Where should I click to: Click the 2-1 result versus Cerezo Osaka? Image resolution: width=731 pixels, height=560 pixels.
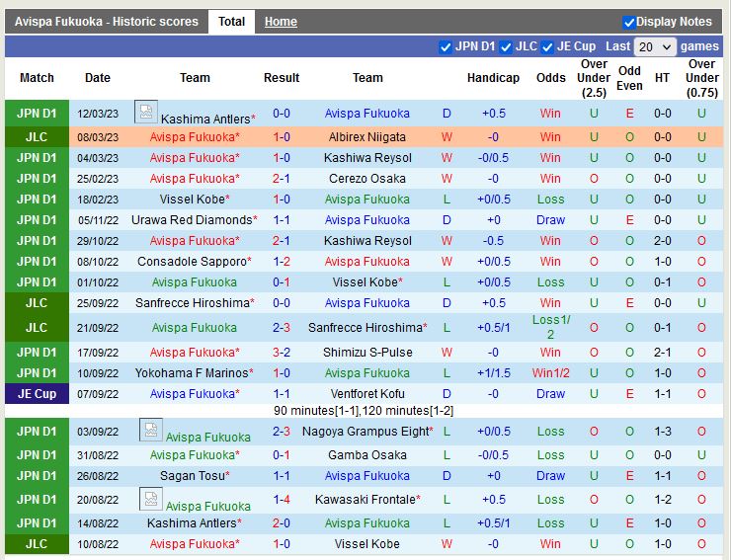[x=282, y=179]
